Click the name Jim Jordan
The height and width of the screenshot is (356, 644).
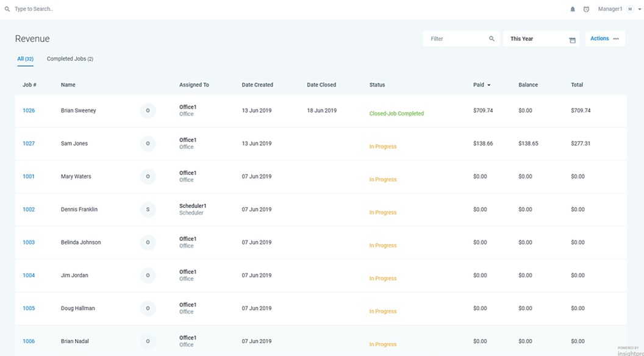click(x=74, y=275)
